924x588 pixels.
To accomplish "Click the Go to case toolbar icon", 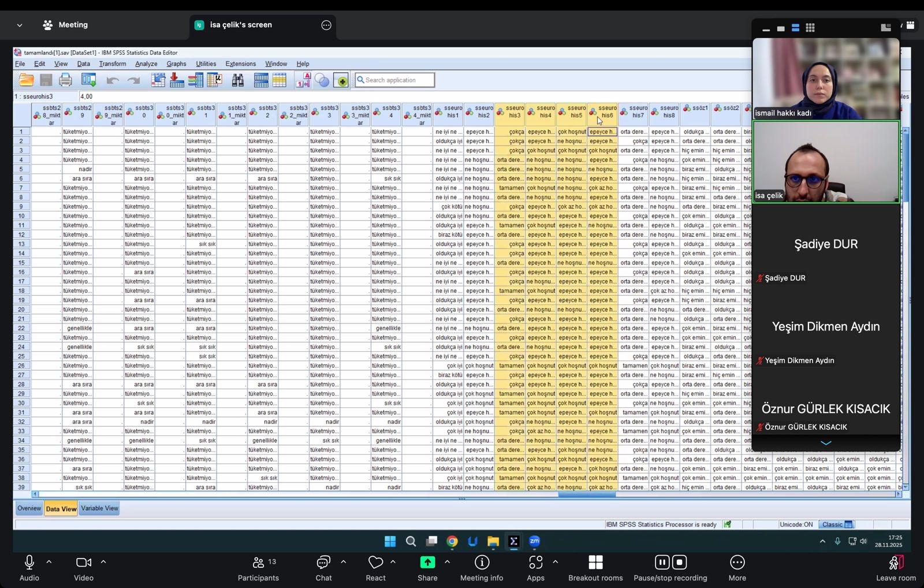I will click(x=158, y=80).
